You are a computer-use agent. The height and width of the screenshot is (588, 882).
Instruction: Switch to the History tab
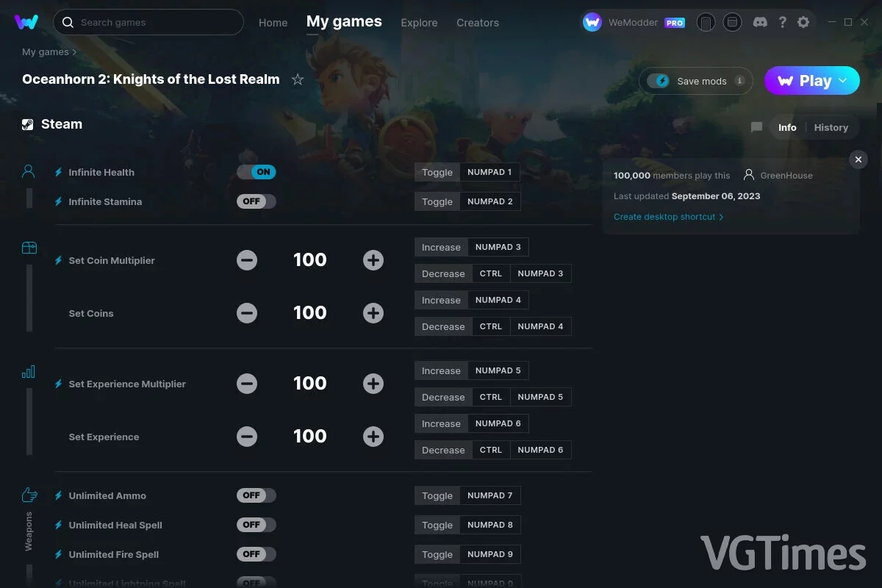(x=831, y=127)
